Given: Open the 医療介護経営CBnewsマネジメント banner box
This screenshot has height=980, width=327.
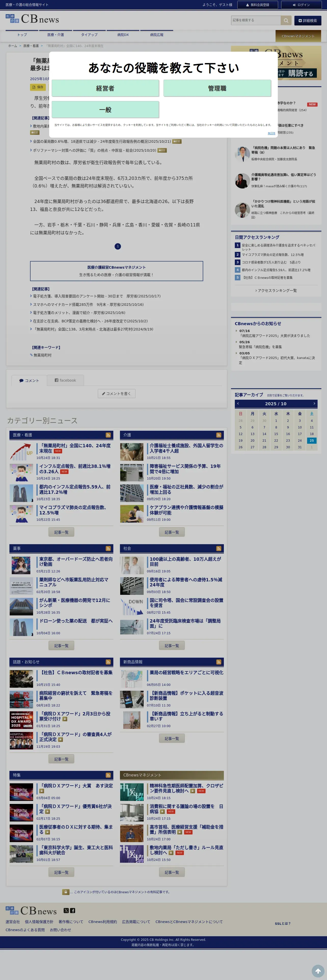Looking at the screenshot, I should 116,271.
